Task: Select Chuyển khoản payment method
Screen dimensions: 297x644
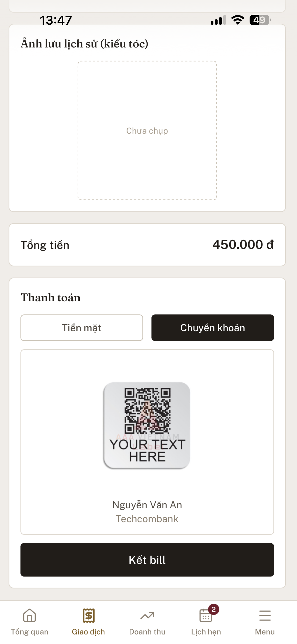Action: click(x=213, y=328)
